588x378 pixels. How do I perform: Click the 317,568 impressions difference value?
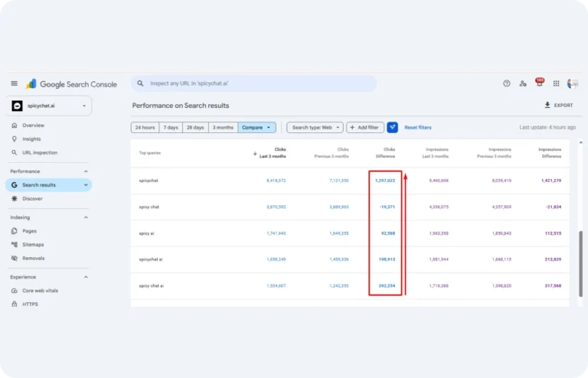tap(553, 285)
